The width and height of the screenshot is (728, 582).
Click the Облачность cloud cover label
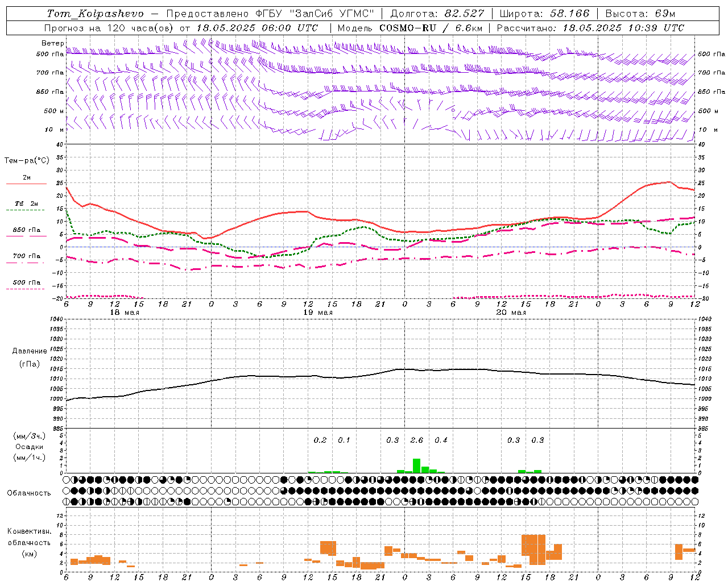coord(29,493)
